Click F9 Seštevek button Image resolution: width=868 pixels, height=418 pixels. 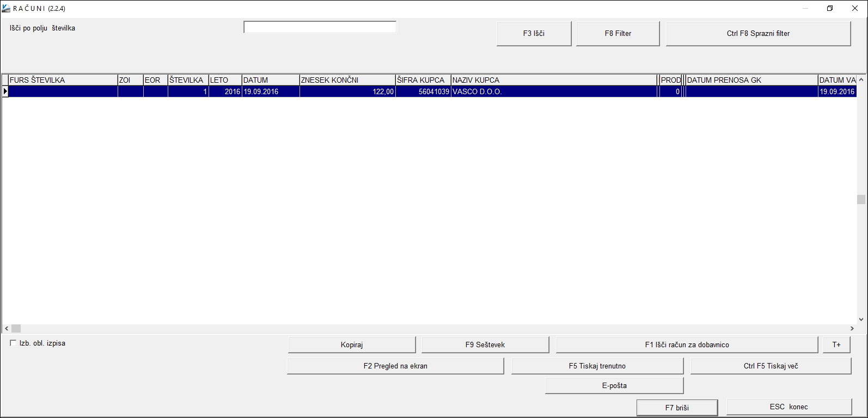485,345
